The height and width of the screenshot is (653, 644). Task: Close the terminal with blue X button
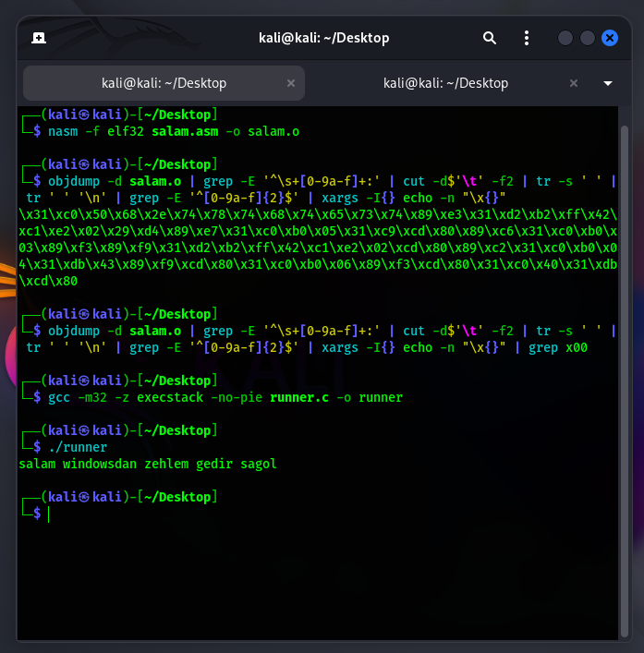[610, 38]
